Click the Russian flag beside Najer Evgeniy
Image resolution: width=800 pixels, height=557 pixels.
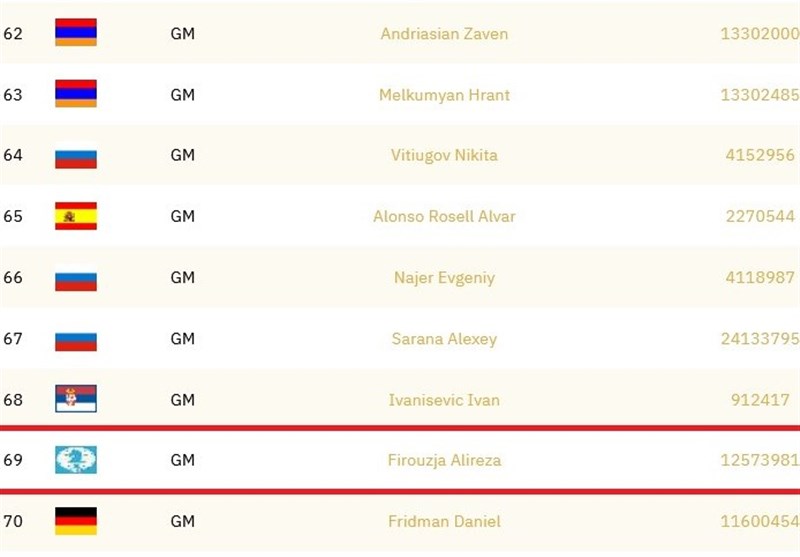tap(75, 278)
